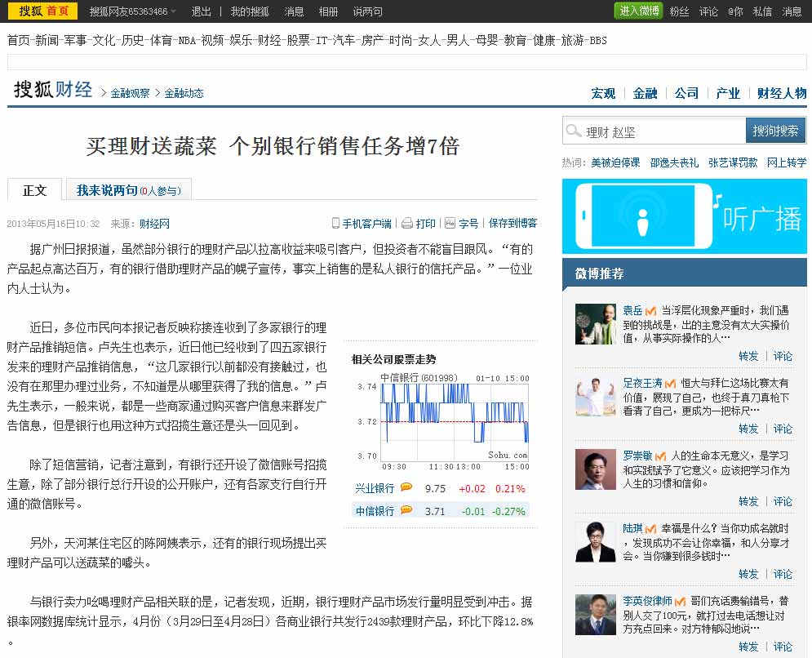Viewport: 812px width, 658px height.
Task: Go to 股票 in the site navigation
Action: pyautogui.click(x=299, y=40)
